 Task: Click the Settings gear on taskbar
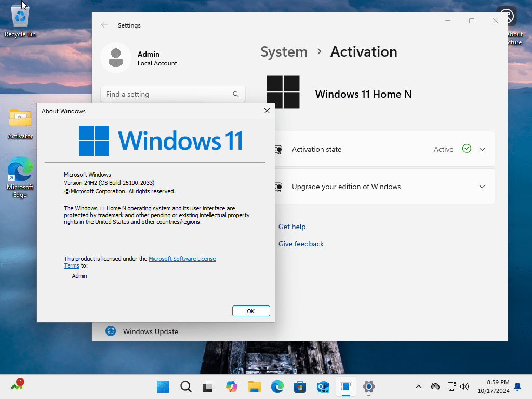[368, 387]
